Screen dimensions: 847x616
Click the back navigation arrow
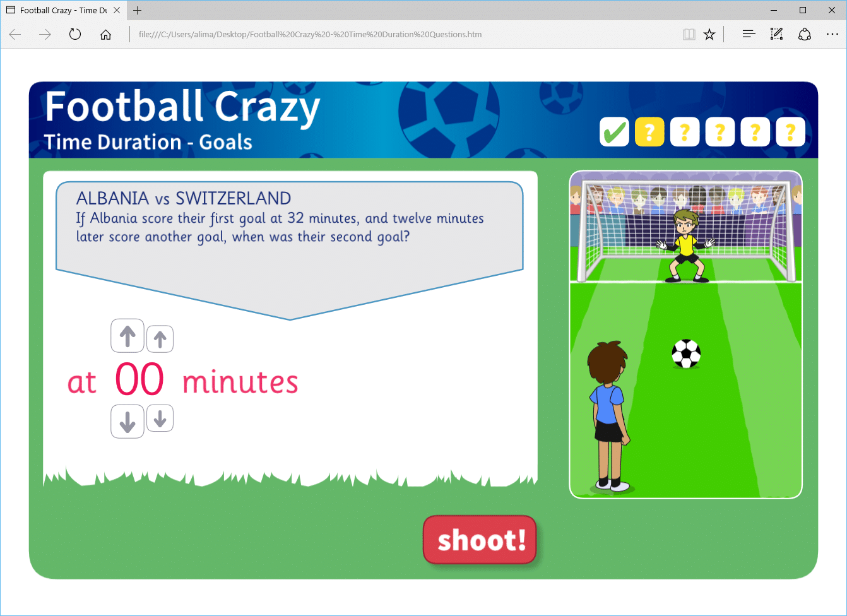[14, 34]
